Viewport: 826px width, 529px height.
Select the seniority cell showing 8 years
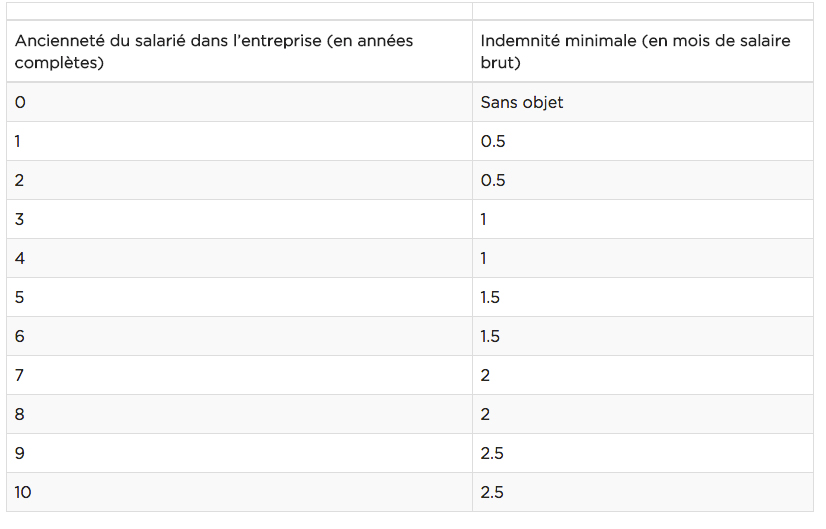click(20, 414)
